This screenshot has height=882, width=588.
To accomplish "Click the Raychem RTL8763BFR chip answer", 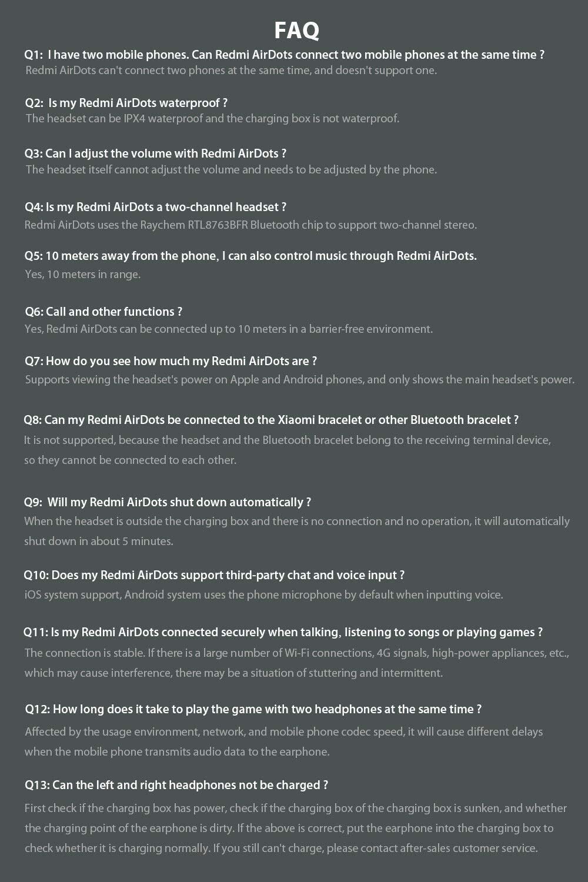I will click(x=250, y=225).
